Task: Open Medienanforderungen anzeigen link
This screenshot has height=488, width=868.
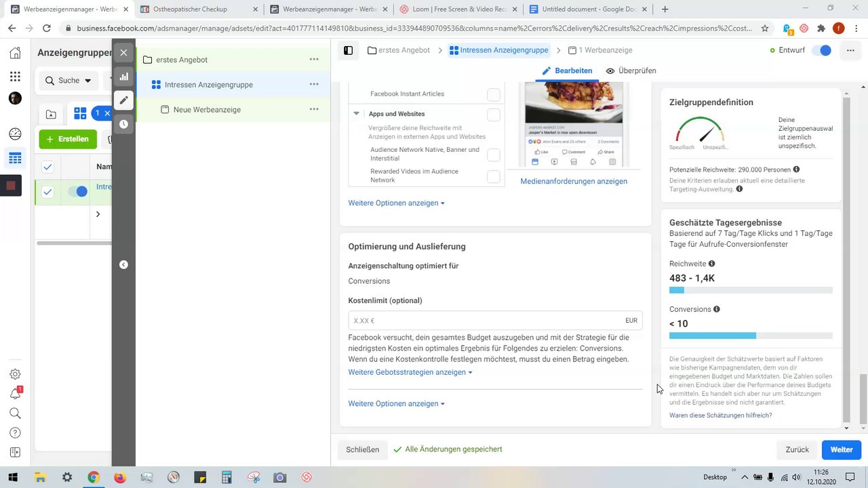Action: [574, 182]
